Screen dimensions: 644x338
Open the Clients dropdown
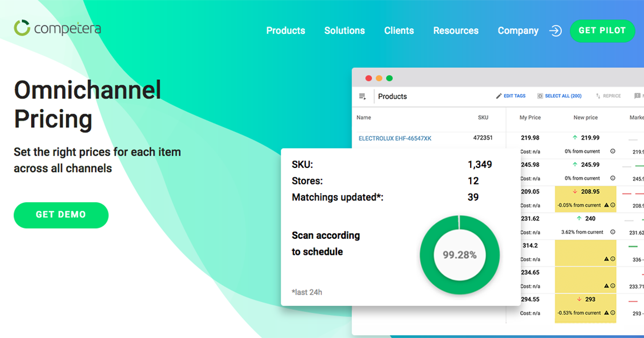[399, 31]
